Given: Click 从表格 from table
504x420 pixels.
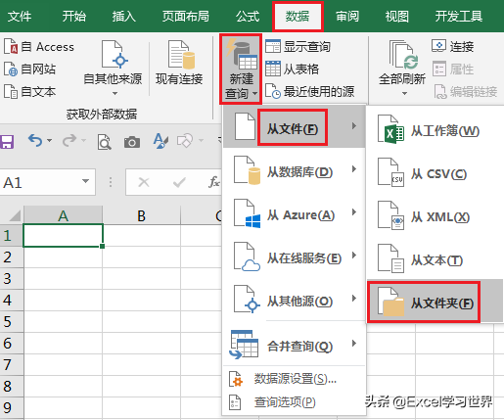Looking at the screenshot, I should (x=292, y=69).
